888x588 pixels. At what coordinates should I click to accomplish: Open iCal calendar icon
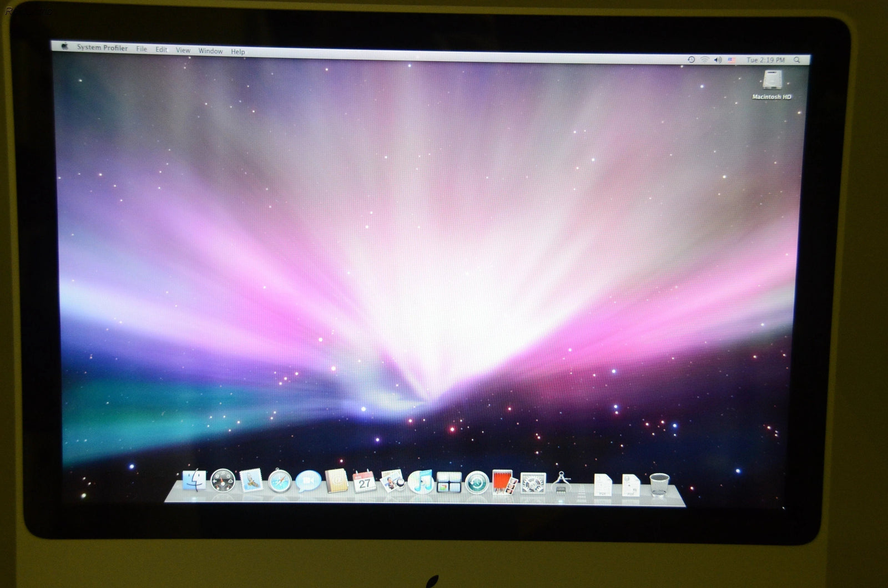pos(365,481)
